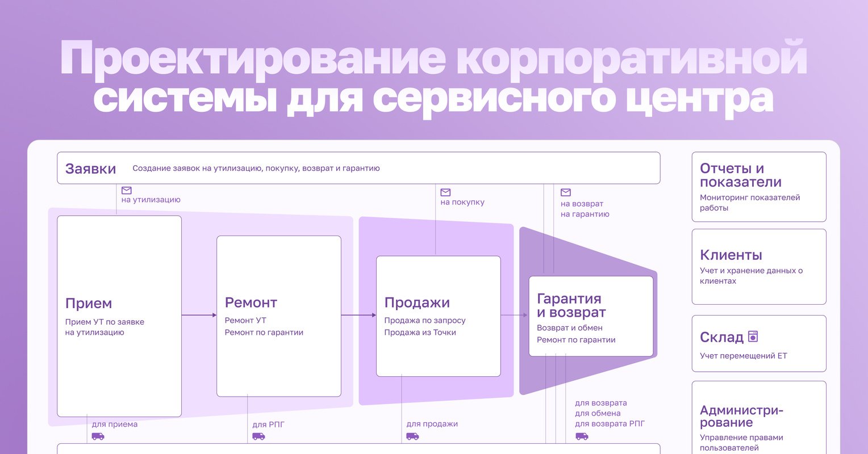
Task: Select the "Ремонт УТ" line
Action: point(245,321)
